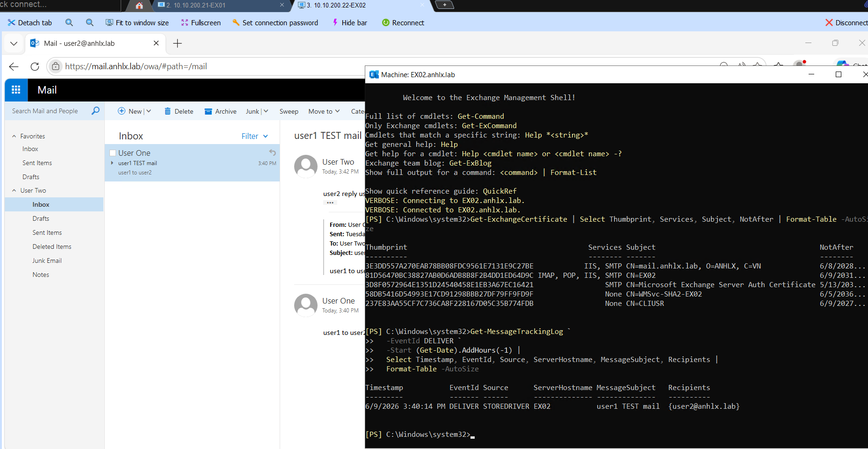Open the home tab icon

click(139, 6)
